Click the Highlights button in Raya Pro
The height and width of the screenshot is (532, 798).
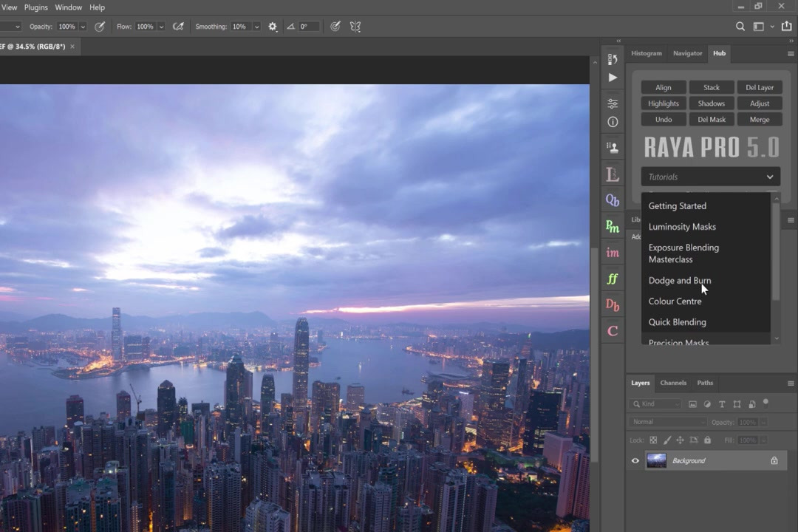(663, 103)
